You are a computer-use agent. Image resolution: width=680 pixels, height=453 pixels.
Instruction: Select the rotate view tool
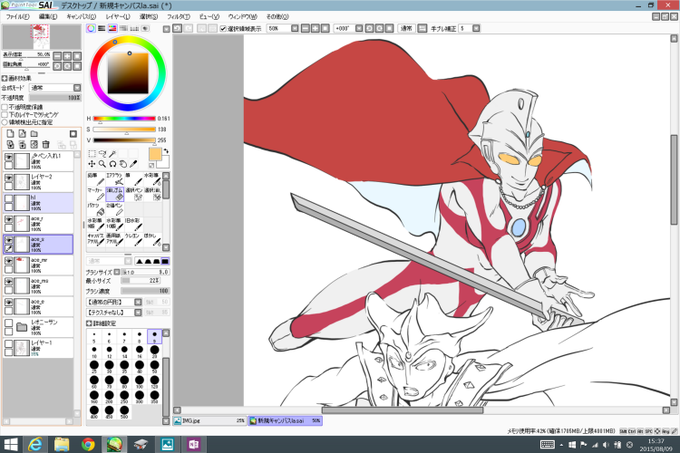tap(113, 164)
